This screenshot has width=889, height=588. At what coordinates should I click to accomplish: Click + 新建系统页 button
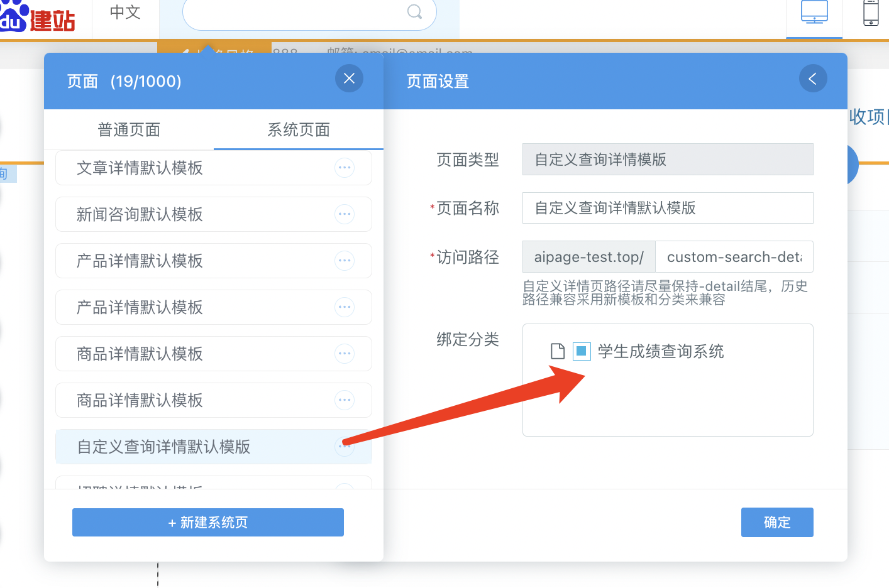tap(208, 522)
